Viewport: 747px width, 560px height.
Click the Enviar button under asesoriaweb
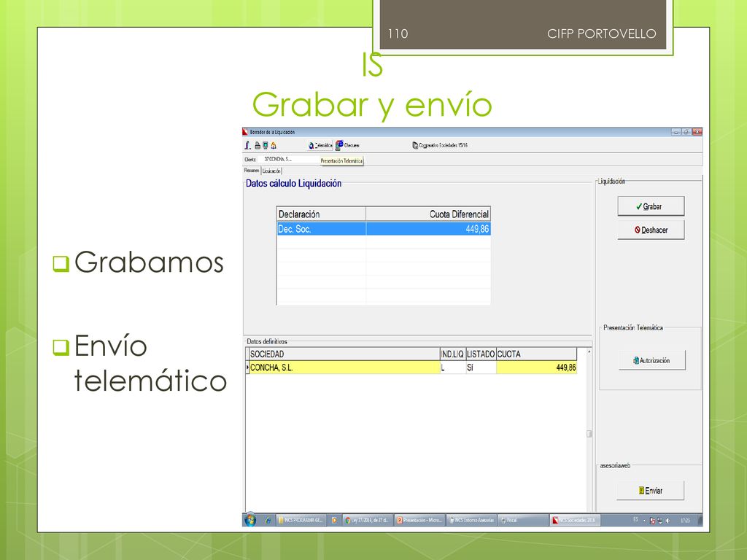click(650, 491)
